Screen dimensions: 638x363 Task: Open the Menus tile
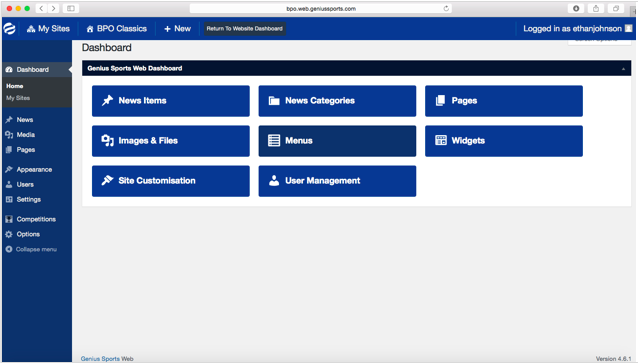click(337, 141)
